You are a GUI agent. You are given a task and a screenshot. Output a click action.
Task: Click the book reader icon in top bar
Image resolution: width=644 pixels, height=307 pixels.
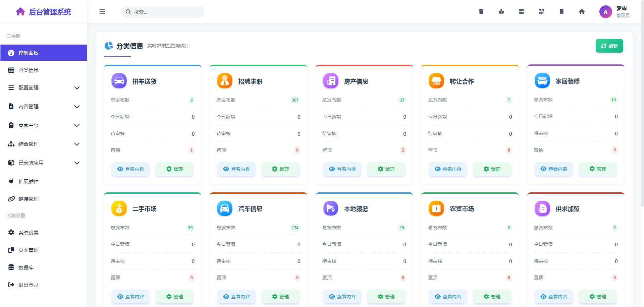(501, 12)
